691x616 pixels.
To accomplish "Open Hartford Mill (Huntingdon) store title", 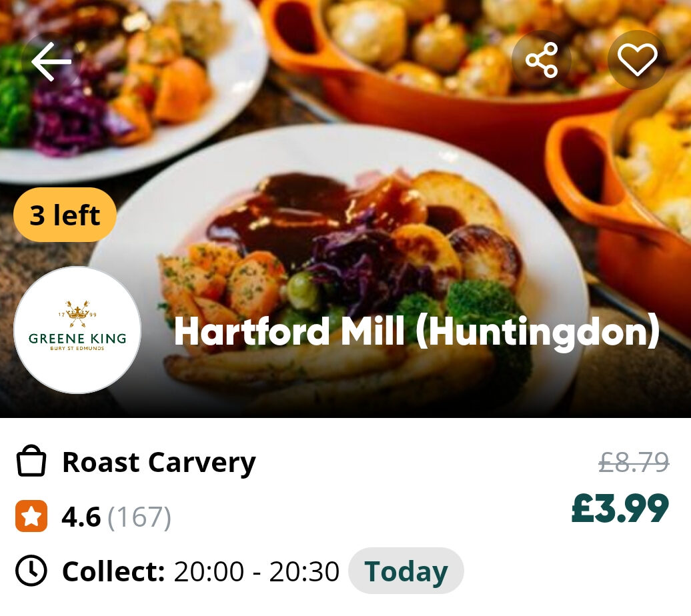I will tap(416, 332).
